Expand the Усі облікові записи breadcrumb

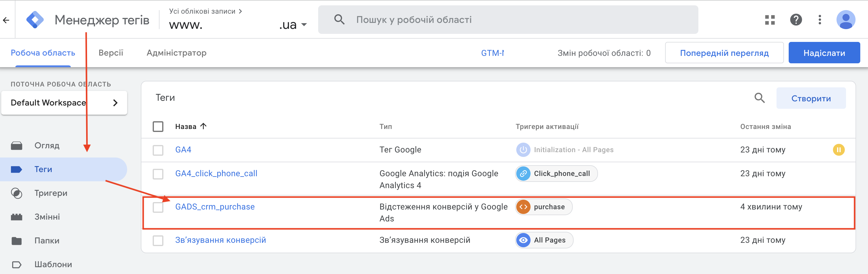[206, 11]
